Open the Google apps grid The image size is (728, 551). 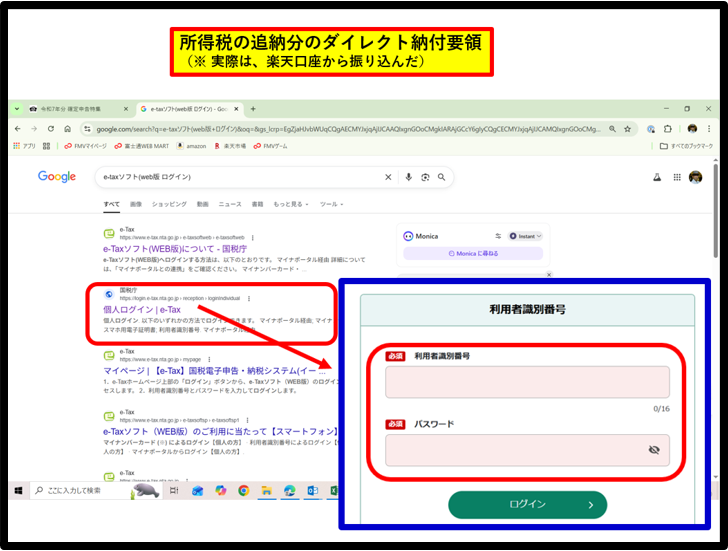[677, 177]
